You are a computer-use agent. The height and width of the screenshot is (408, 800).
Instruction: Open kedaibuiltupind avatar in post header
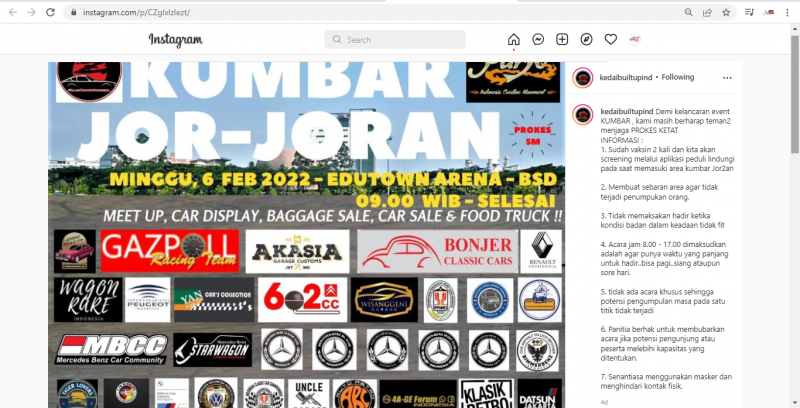coord(583,78)
